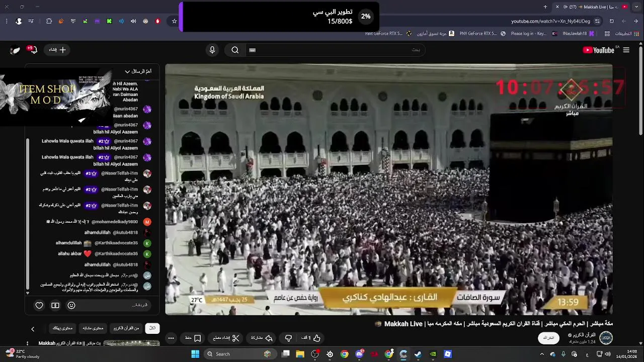This screenshot has height=362, width=644.
Task: Start voice search with microphone icon
Action: click(x=212, y=50)
